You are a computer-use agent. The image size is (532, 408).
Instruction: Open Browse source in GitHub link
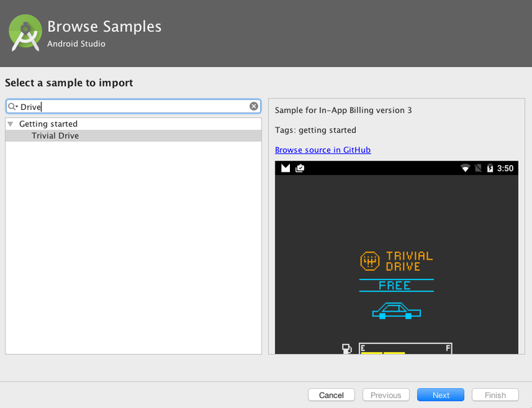point(323,150)
